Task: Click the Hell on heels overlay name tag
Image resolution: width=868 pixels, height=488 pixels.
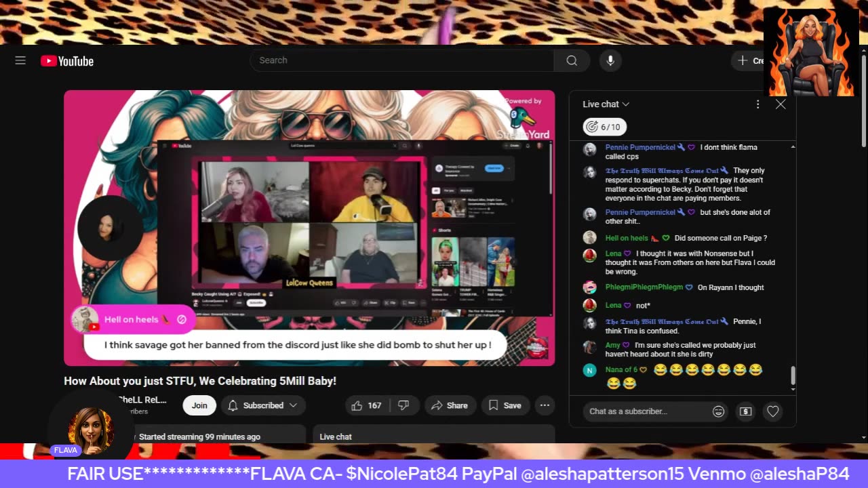Action: click(134, 319)
